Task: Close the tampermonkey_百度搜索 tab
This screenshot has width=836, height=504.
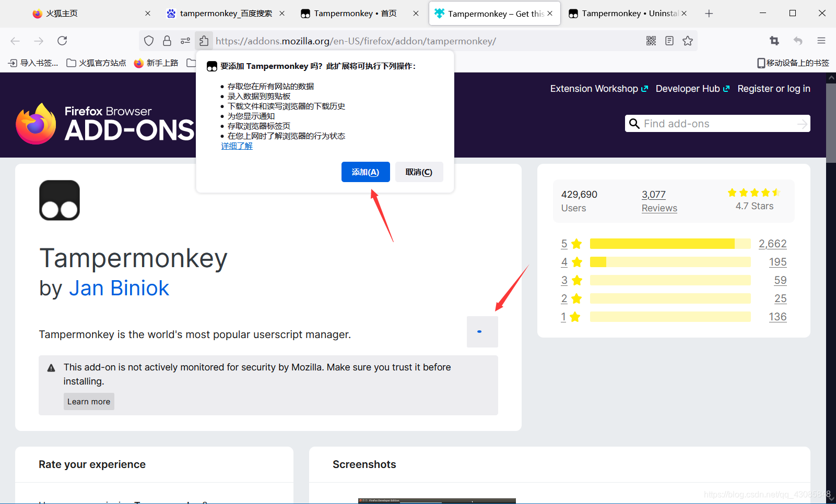Action: coord(282,14)
